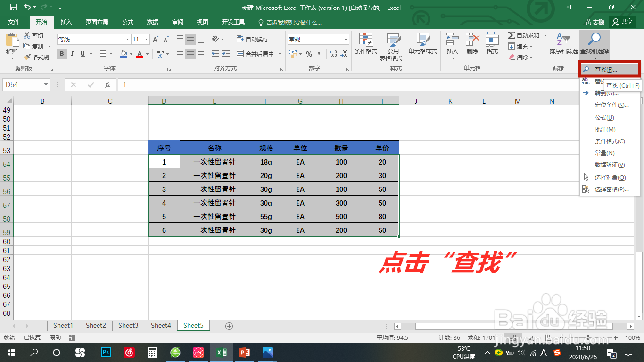The width and height of the screenshot is (644, 362).
Task: Toggle bold formatting
Action: coord(61,54)
